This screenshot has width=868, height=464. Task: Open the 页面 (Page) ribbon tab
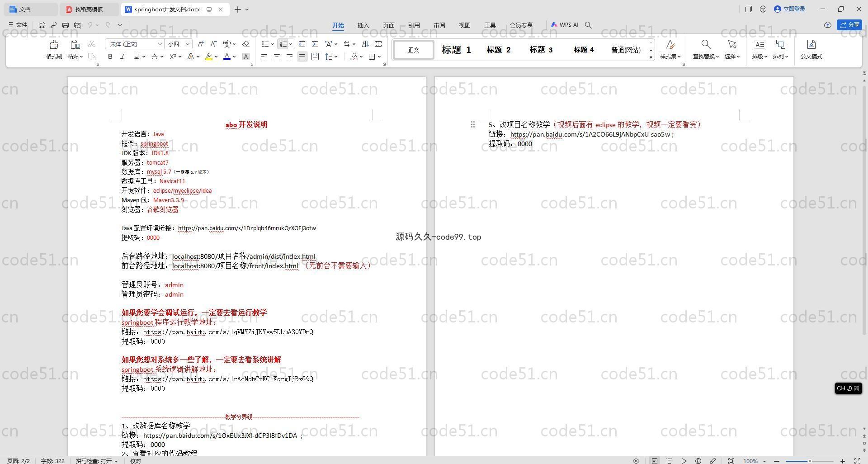[x=388, y=25]
